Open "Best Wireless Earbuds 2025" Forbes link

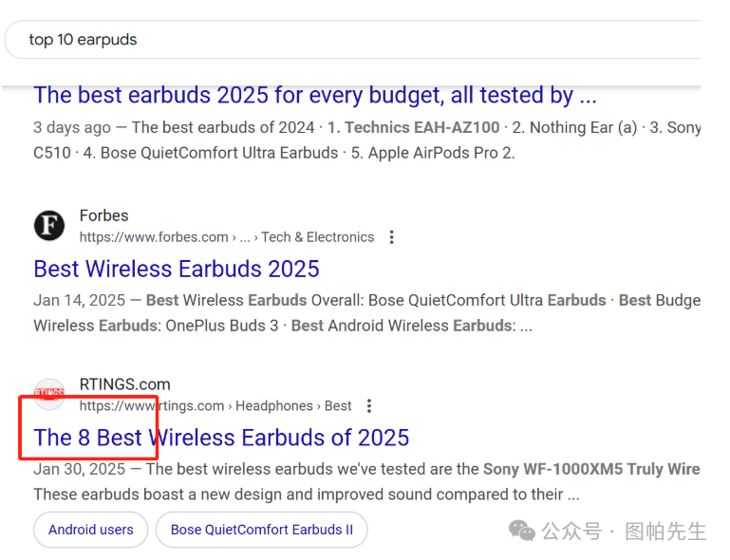(177, 269)
